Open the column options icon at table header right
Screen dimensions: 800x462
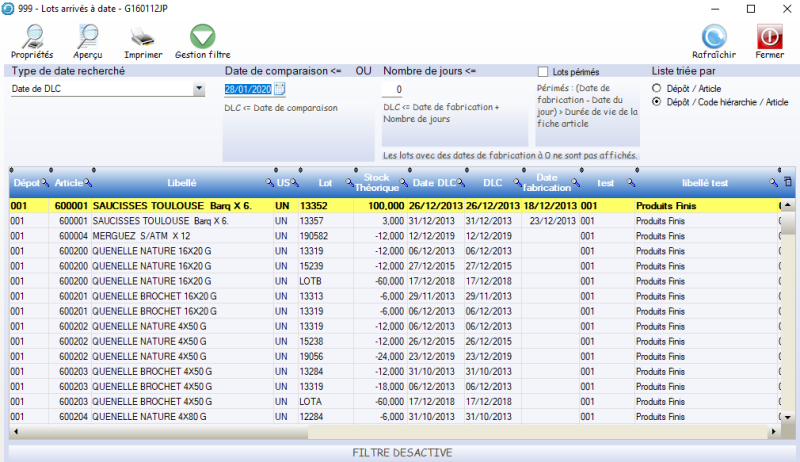786,182
